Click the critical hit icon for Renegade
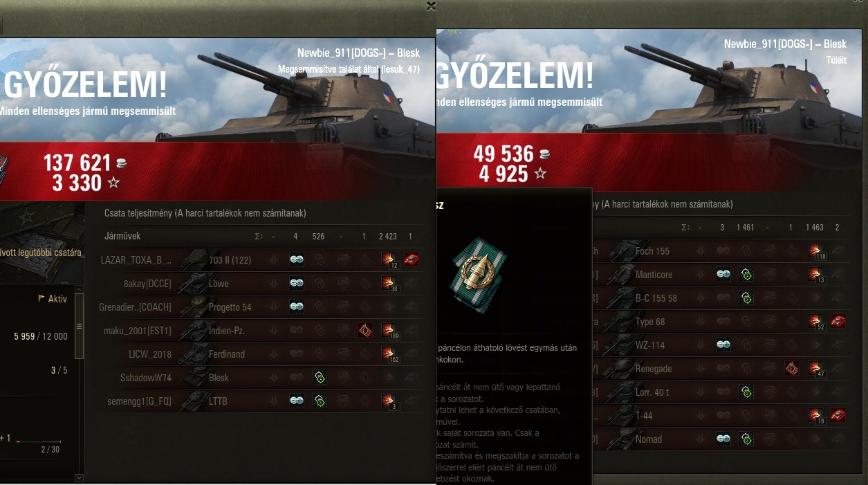The width and height of the screenshot is (868, 485). pos(792,368)
